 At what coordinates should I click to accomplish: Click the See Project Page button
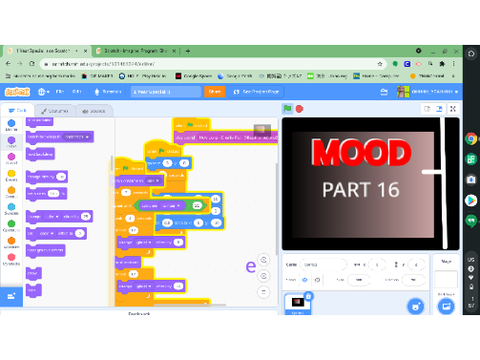[256, 92]
